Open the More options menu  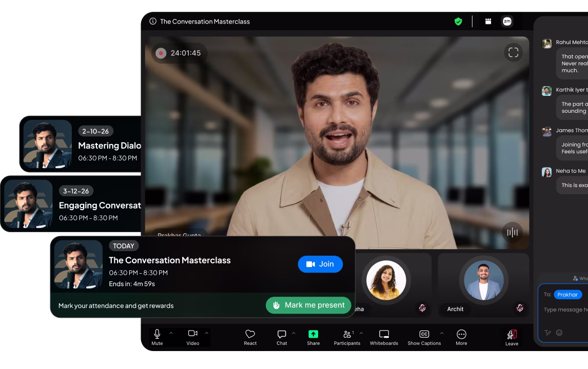click(461, 337)
